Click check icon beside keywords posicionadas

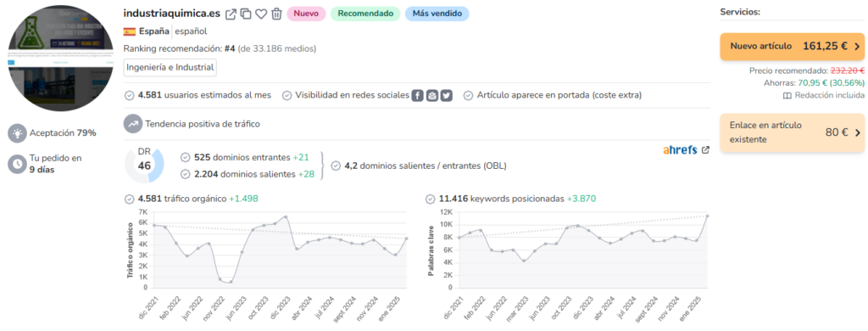click(430, 199)
